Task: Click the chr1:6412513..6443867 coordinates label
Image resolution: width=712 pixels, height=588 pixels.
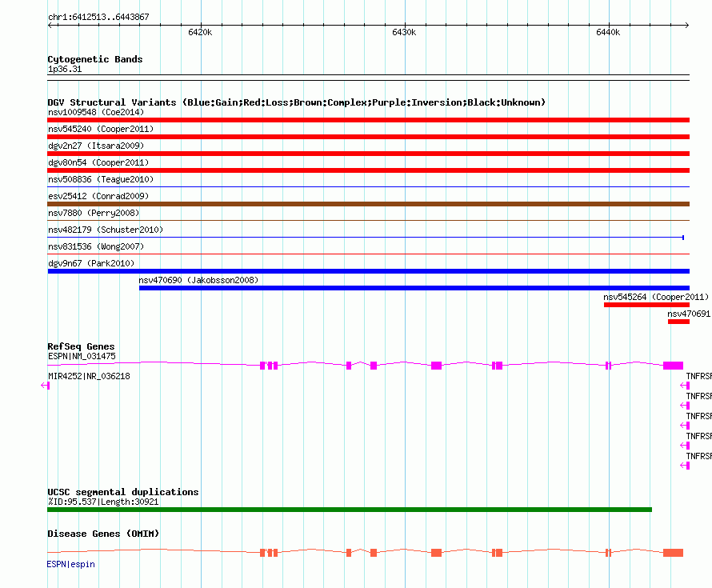Action: click(98, 18)
